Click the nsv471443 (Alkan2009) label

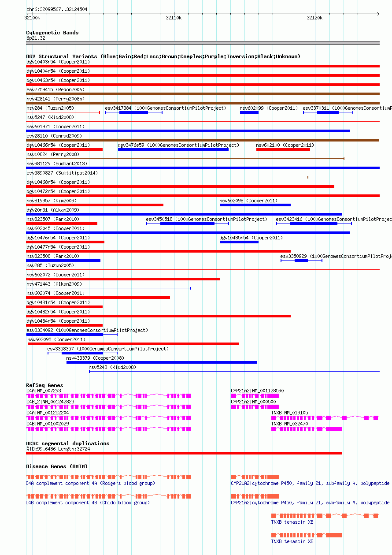tap(54, 284)
